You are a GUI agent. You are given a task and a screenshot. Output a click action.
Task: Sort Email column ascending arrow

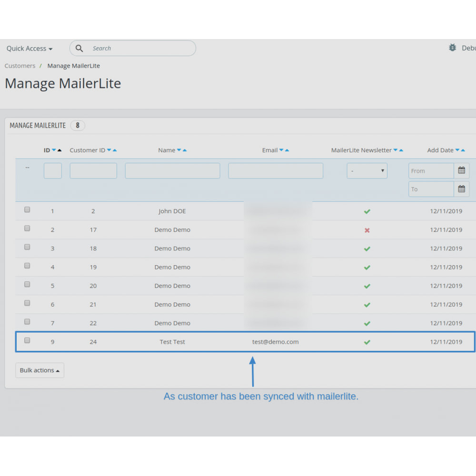[x=287, y=150]
